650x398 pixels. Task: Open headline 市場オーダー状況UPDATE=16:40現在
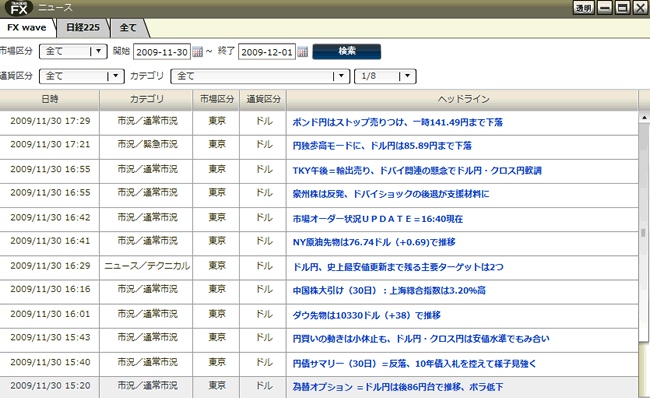[x=378, y=219]
